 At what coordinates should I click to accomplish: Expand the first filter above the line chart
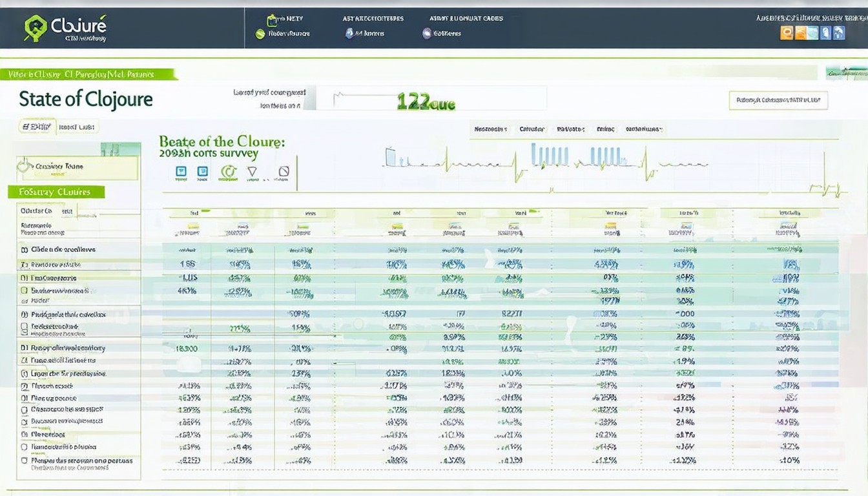tap(490, 129)
